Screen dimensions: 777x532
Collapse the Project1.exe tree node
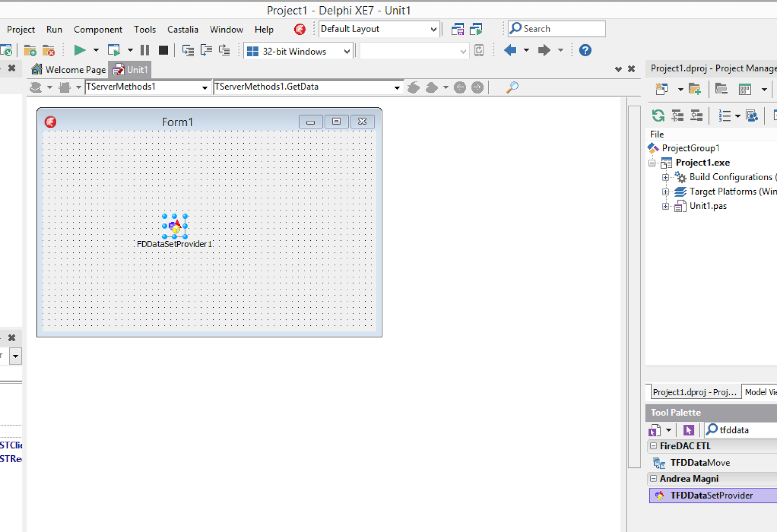coord(652,163)
